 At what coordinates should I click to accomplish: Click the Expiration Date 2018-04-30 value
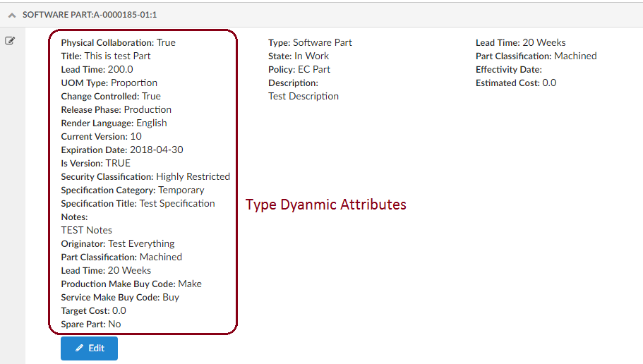click(156, 150)
